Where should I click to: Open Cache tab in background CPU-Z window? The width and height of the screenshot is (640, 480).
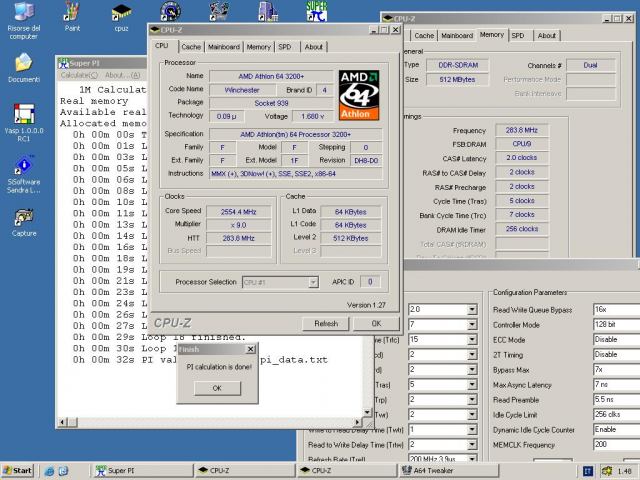424,36
